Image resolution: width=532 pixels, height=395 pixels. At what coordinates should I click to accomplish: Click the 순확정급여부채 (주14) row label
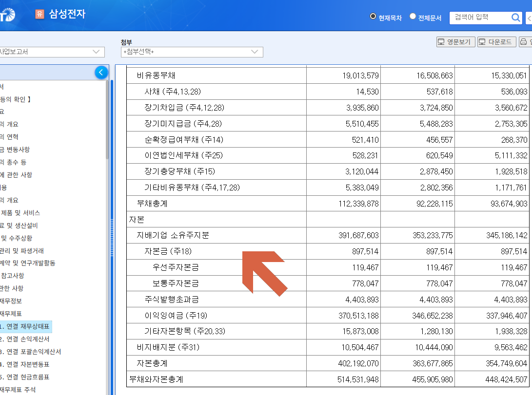coord(184,140)
